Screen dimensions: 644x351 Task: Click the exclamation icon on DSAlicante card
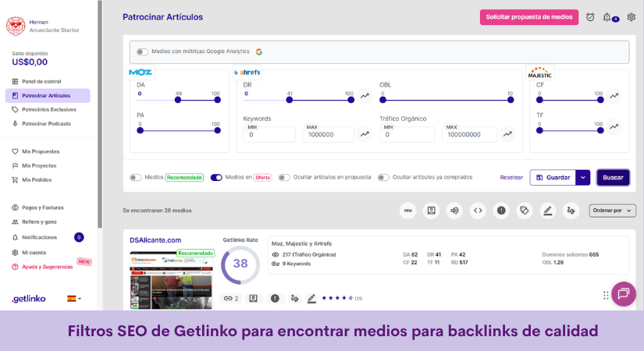[275, 299]
